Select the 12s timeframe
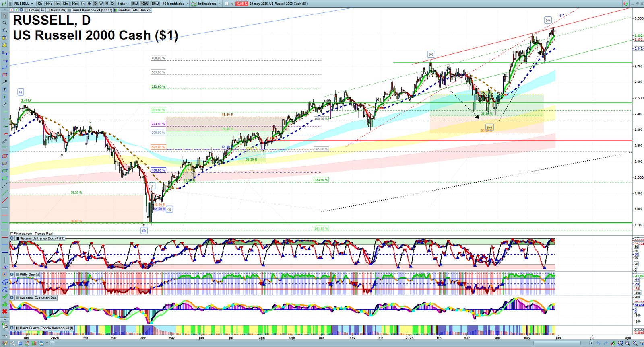Image resolution: width=644 pixels, height=347 pixels. point(40,4)
